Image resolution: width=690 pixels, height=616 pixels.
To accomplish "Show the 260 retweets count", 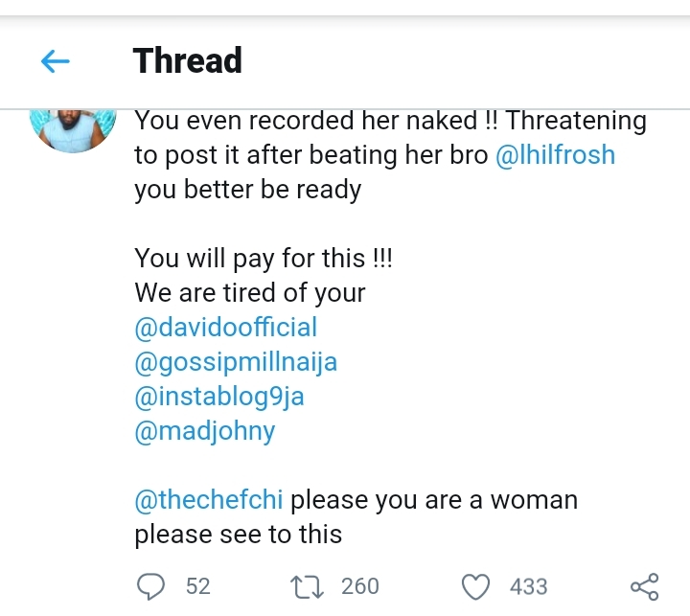I will 360,585.
